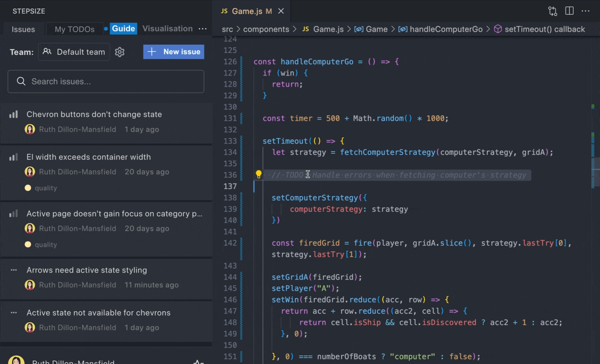Click priority bars icon on Chevron buttons issue
Viewport: 600px width, 364px height.
[x=14, y=115]
